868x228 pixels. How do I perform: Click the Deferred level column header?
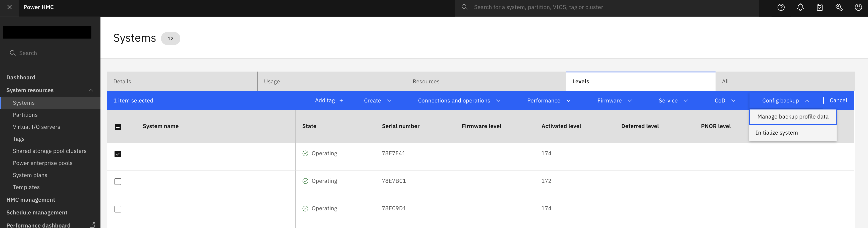(x=640, y=126)
